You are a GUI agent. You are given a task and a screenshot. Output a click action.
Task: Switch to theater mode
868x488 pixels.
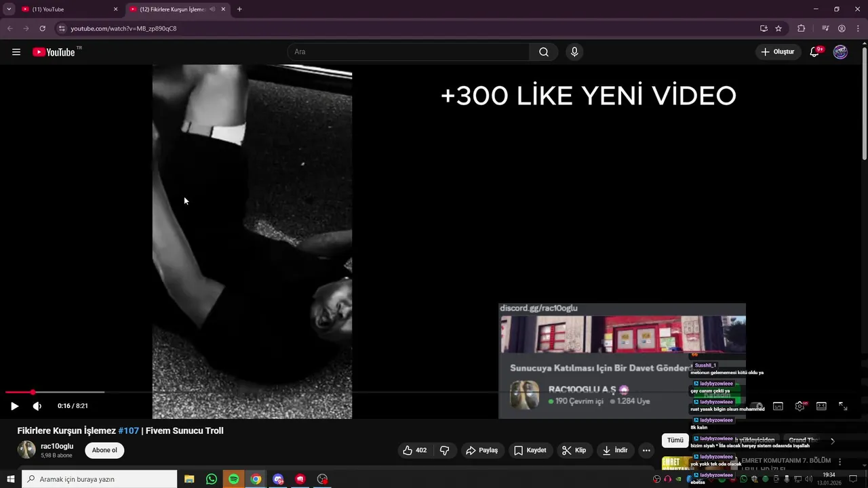(821, 406)
